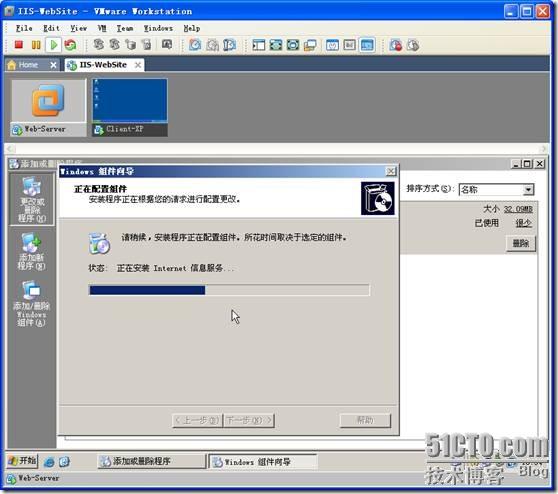Open the VM menu

pos(102,28)
